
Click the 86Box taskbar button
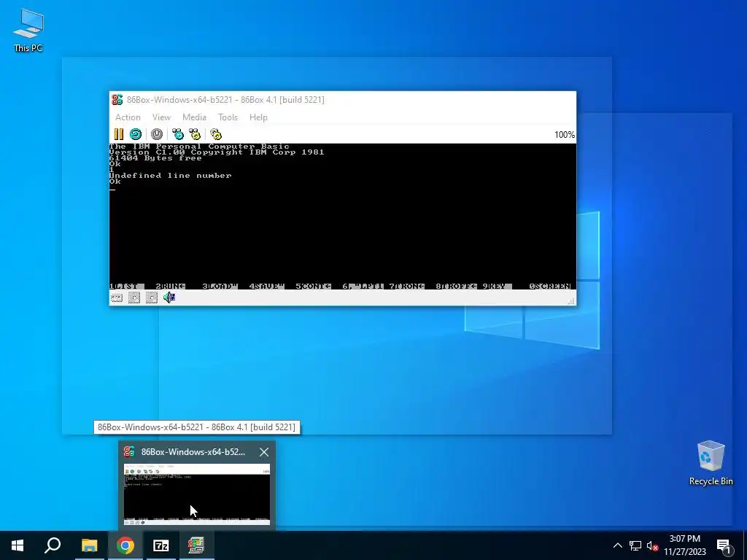coord(197,545)
